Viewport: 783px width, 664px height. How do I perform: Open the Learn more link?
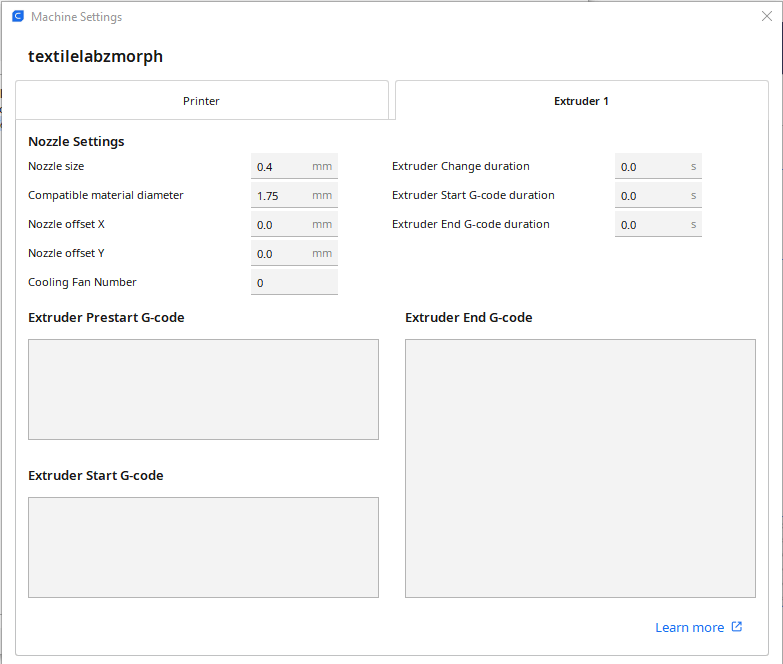pos(689,627)
